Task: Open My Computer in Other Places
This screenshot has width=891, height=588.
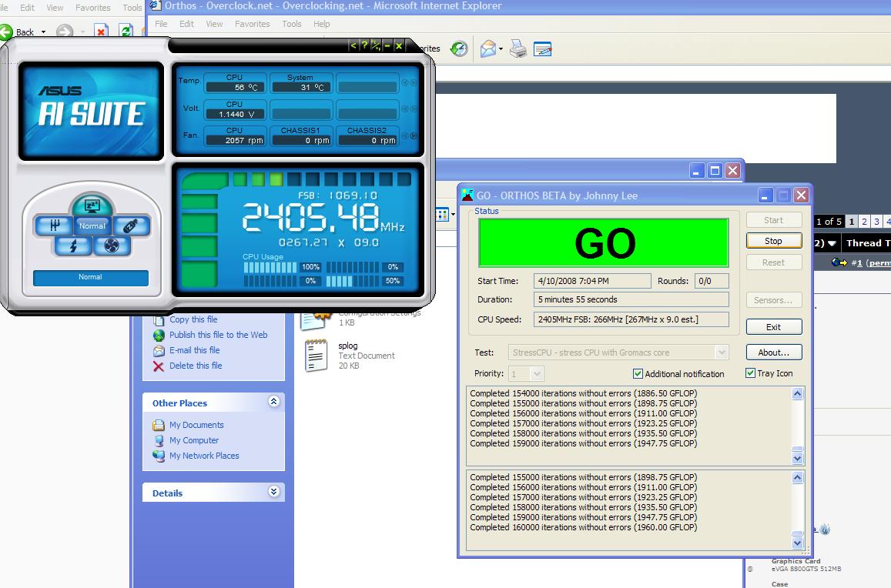Action: pos(194,440)
